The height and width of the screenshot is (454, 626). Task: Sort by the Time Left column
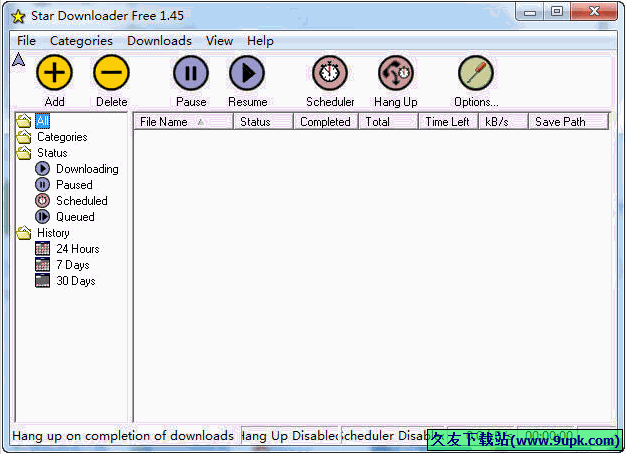click(x=448, y=122)
